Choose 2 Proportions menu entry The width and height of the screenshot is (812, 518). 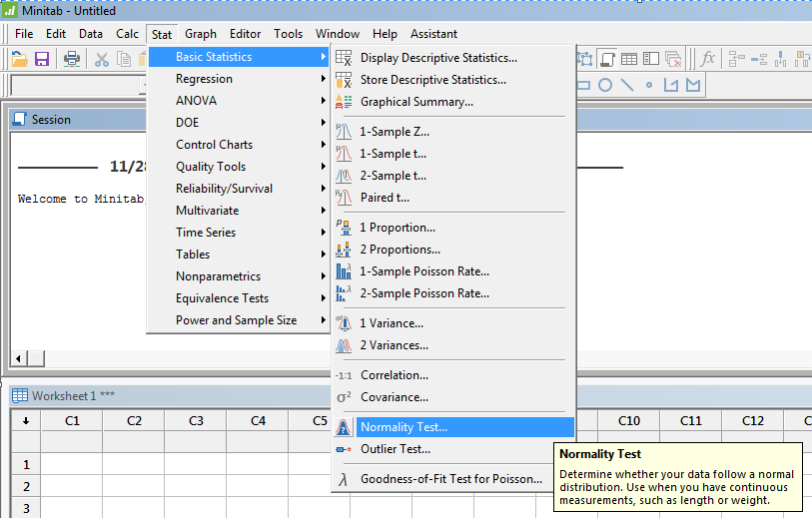(x=453, y=250)
